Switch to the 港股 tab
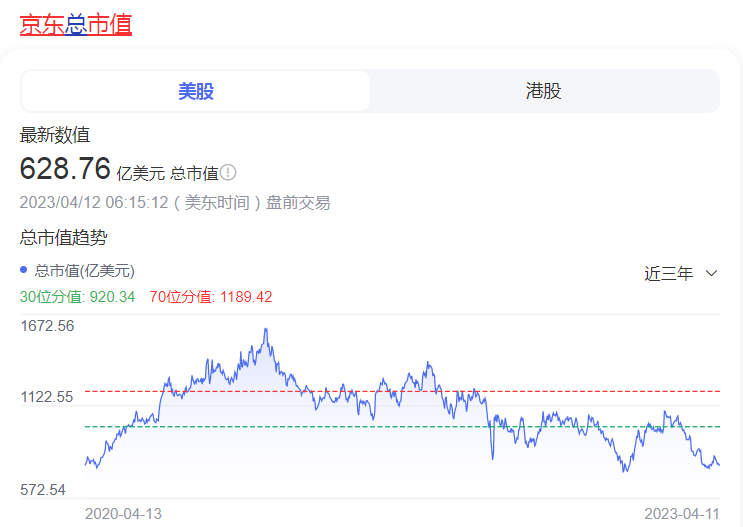Image resolution: width=743 pixels, height=527 pixels. click(x=544, y=91)
